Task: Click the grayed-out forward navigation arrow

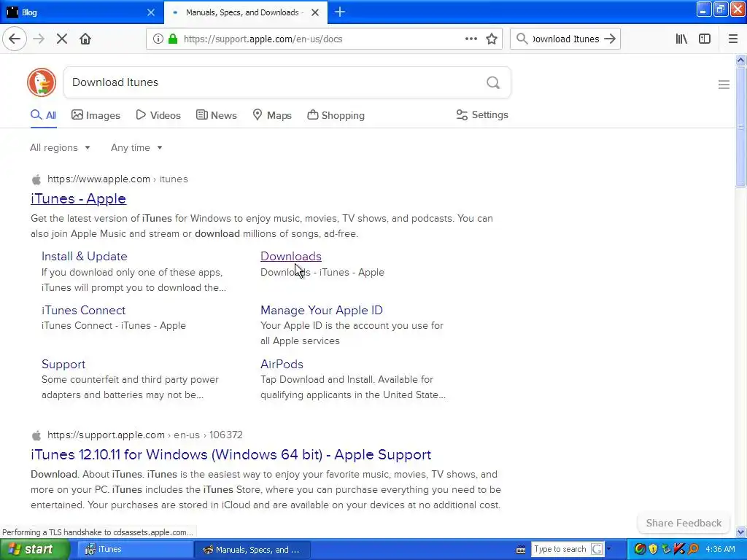Action: pos(39,39)
